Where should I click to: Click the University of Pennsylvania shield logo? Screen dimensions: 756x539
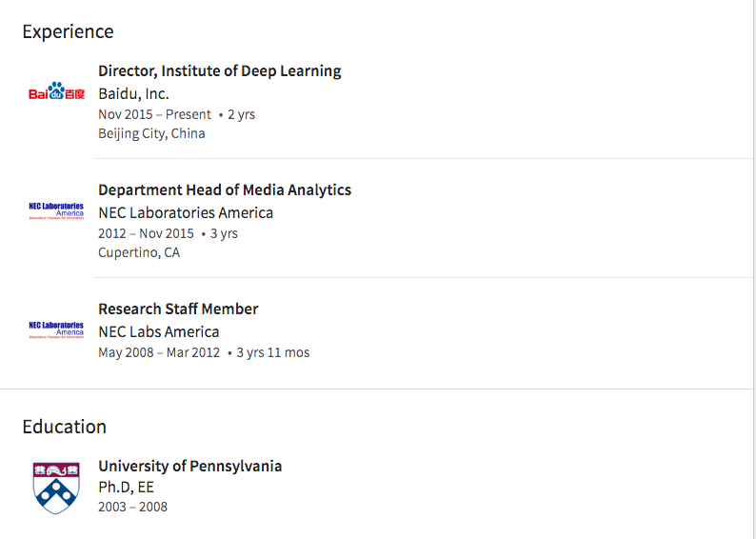pyautogui.click(x=56, y=488)
